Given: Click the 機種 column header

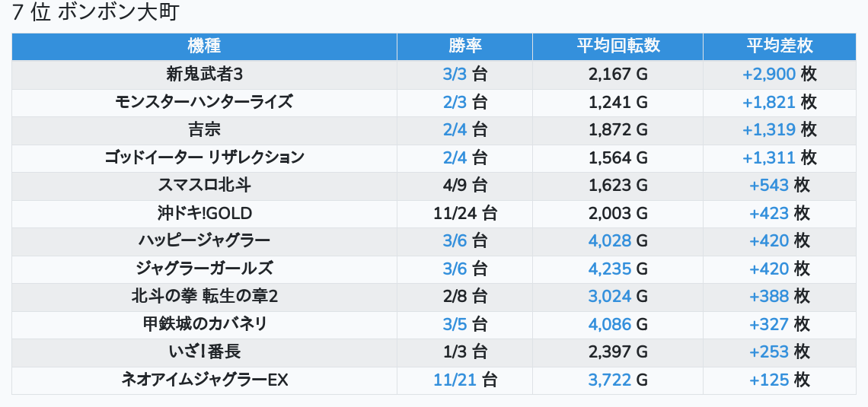Looking at the screenshot, I should point(204,46).
